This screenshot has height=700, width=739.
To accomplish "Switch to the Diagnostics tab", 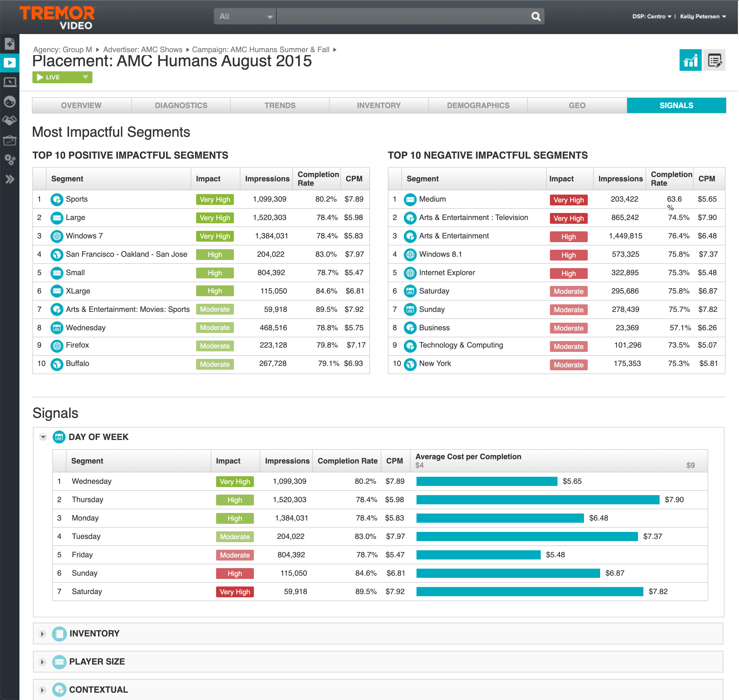I will pyautogui.click(x=181, y=106).
